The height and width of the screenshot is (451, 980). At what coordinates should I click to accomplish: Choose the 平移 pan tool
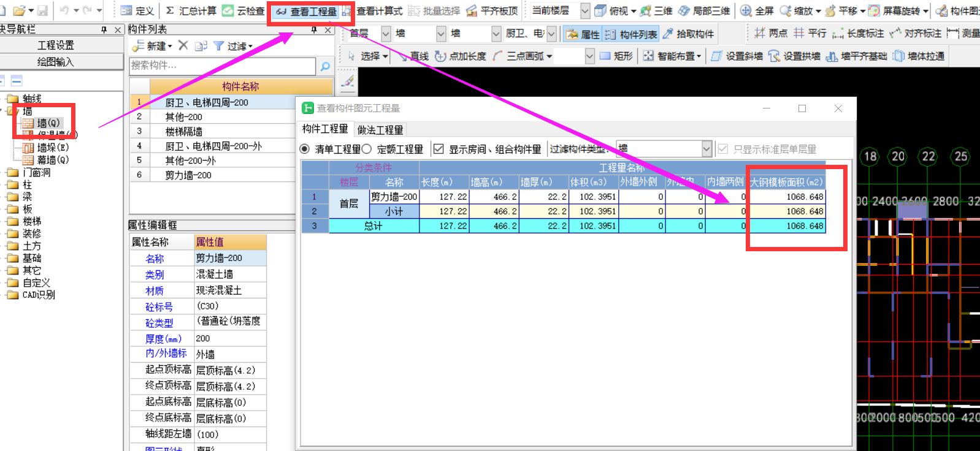(x=841, y=10)
